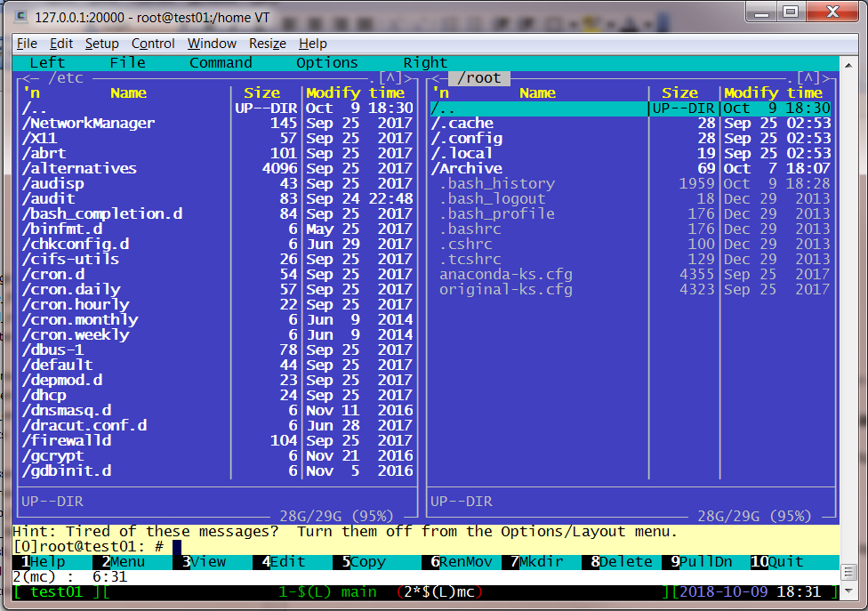
Task: Open the File menu in the window menu bar
Action: click(27, 44)
